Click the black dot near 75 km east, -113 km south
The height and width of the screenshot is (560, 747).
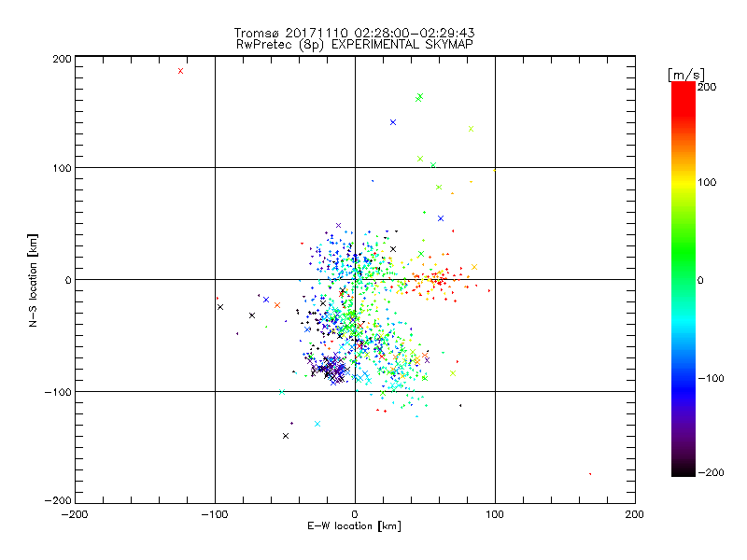460,406
